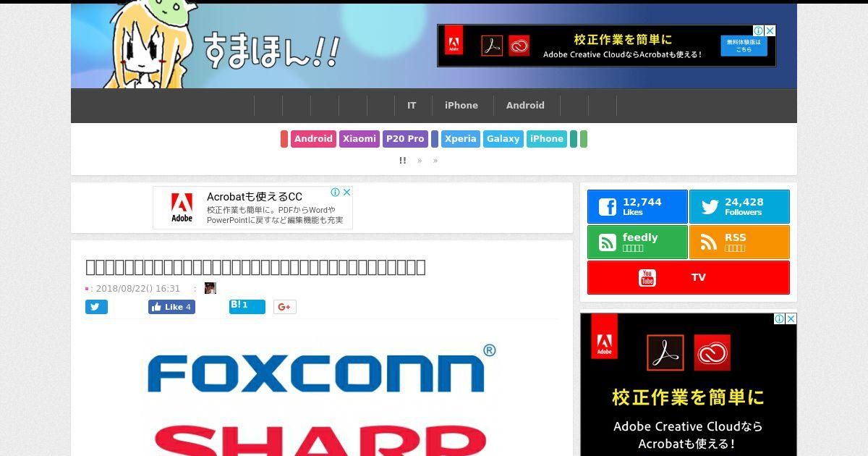Open ad info icon on Acrobatも使えるCC ad
This screenshot has width=868, height=456.
pos(336,192)
